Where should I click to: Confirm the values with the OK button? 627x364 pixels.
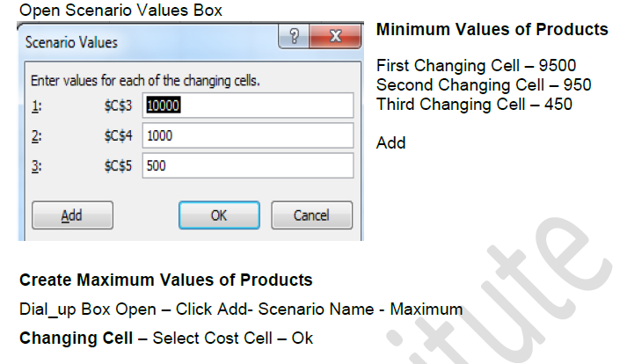click(219, 215)
